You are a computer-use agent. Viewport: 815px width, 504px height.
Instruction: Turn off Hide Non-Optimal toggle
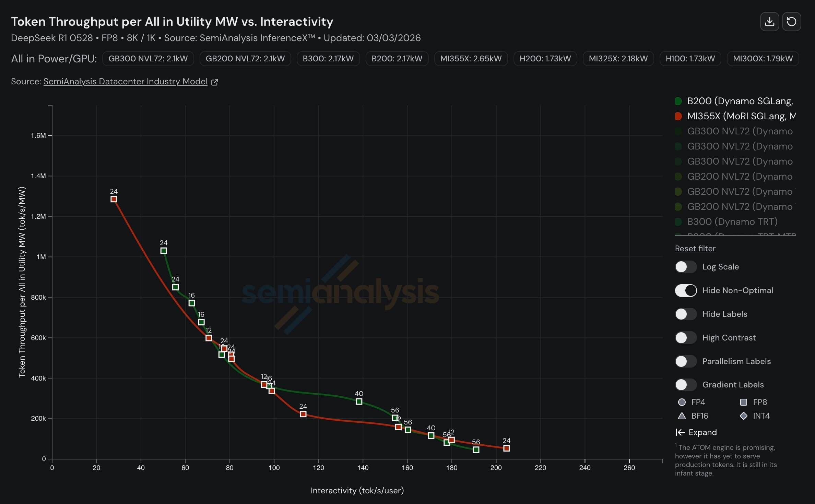[x=685, y=290]
